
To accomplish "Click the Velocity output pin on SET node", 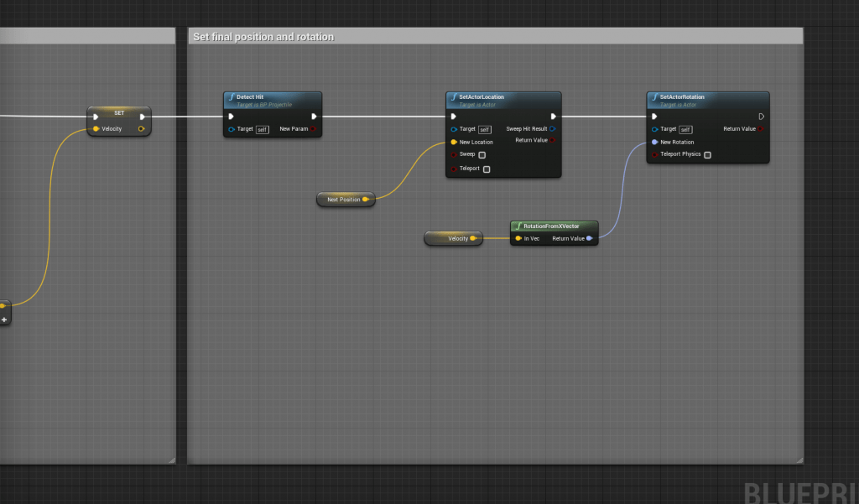I will [143, 128].
